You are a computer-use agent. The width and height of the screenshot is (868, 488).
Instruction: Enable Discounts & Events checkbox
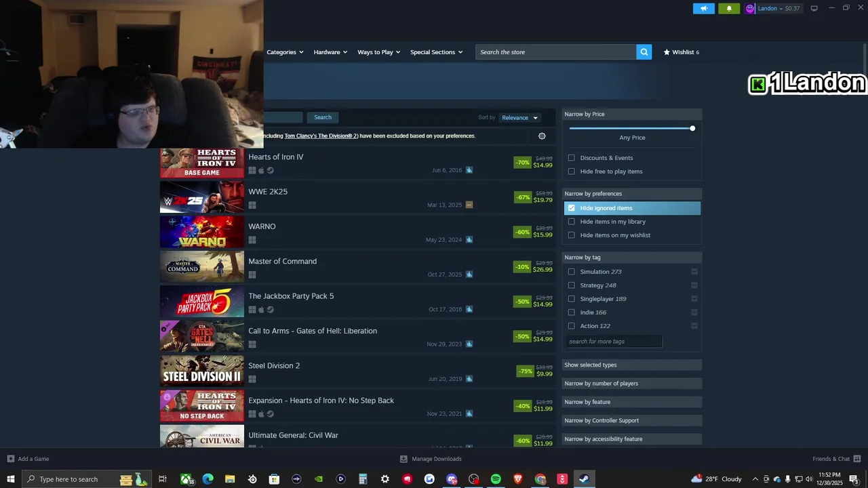click(x=571, y=158)
